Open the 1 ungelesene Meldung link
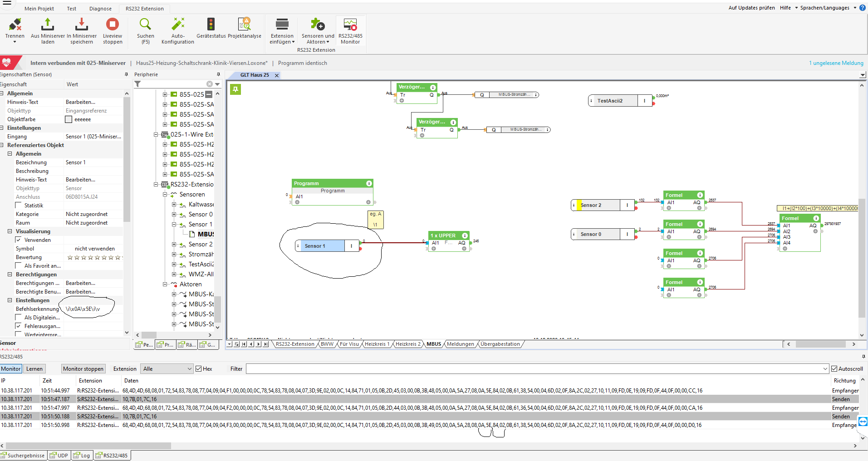868x461 pixels. [836, 63]
